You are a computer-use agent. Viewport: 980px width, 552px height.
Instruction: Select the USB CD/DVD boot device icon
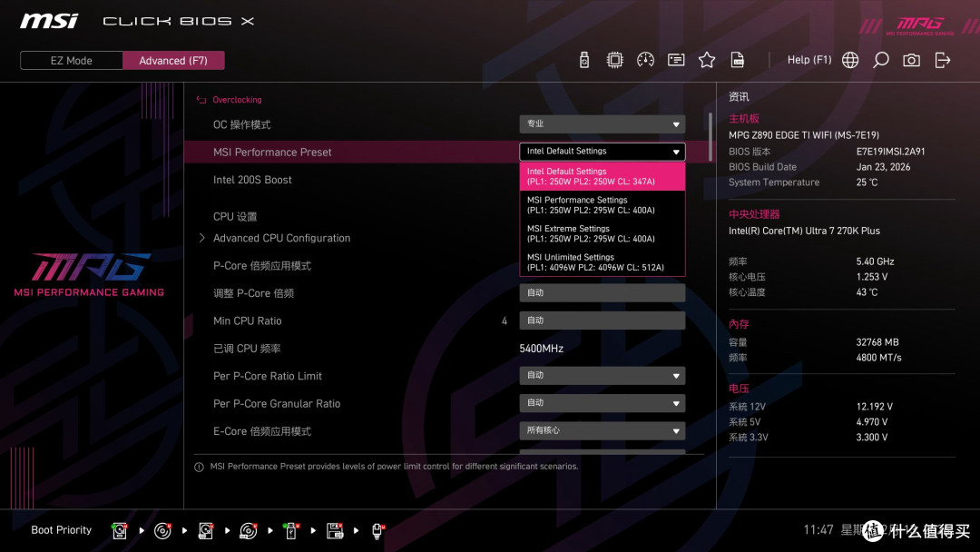click(x=248, y=530)
